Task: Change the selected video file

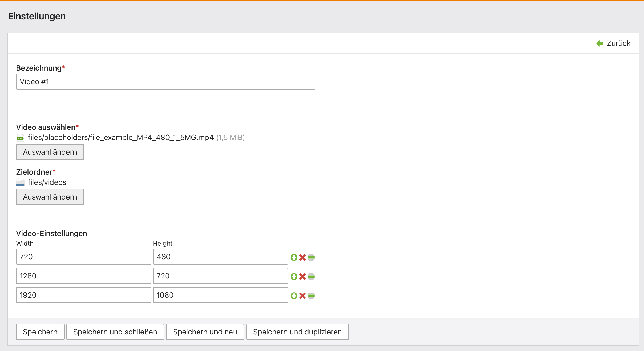Action: point(50,152)
